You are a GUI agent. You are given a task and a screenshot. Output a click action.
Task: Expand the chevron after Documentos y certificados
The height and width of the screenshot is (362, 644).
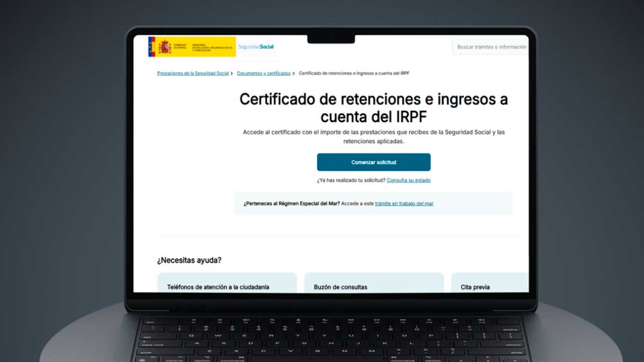click(294, 73)
